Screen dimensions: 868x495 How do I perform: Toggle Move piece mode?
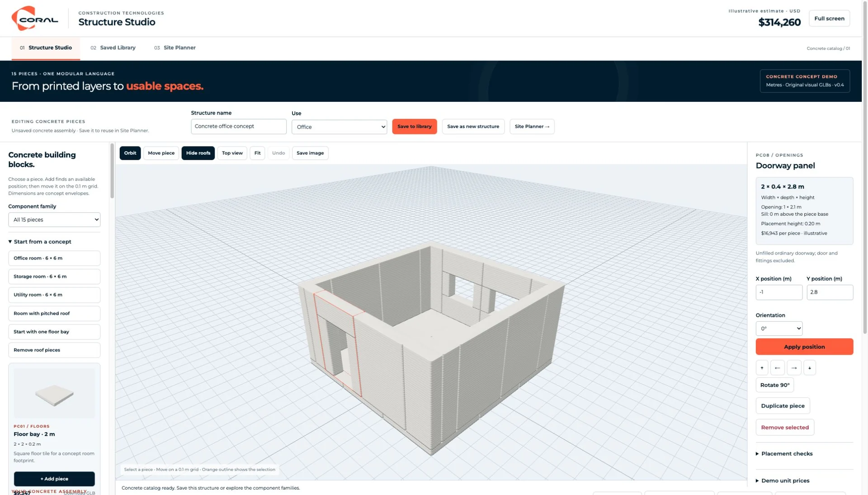161,153
